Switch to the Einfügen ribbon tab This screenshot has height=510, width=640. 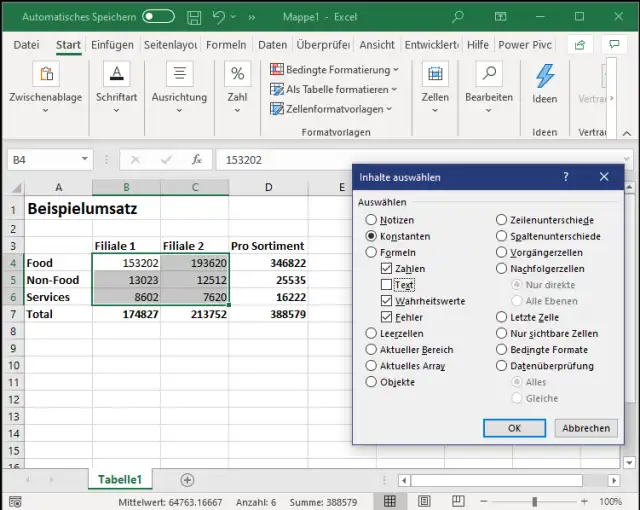[112, 45]
